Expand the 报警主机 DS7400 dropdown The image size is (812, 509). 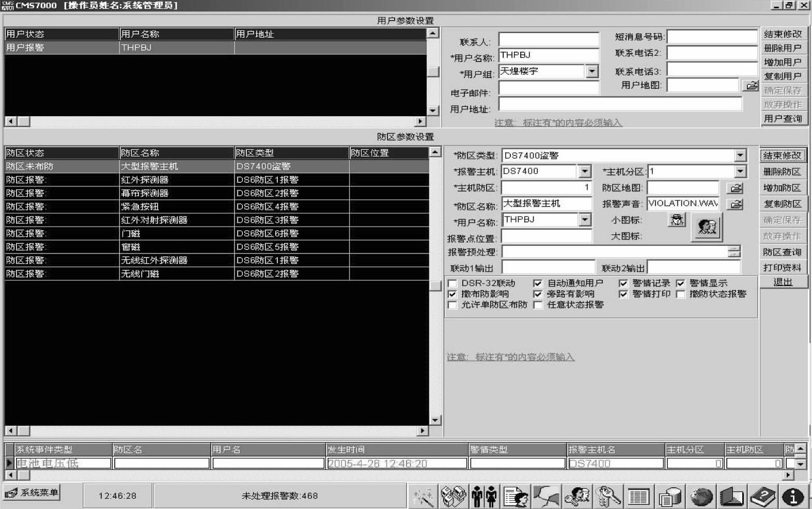pyautogui.click(x=585, y=171)
